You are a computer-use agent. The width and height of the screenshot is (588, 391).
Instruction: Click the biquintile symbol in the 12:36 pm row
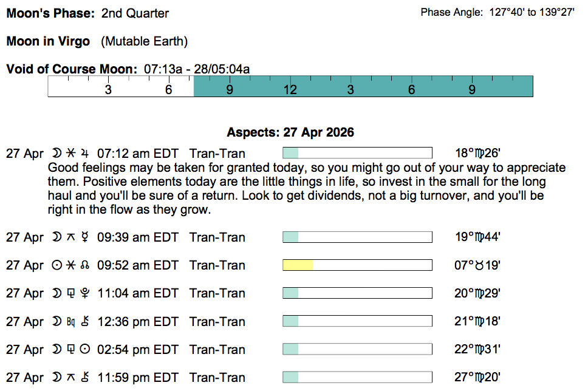pos(70,321)
